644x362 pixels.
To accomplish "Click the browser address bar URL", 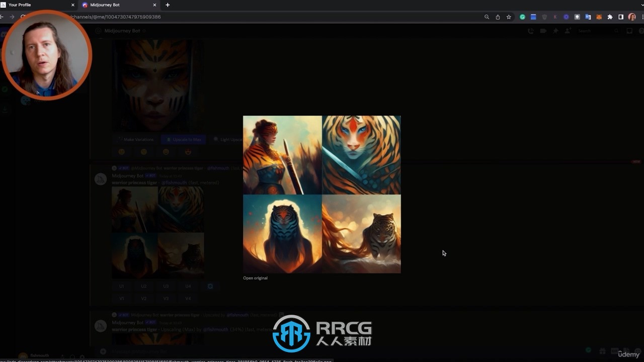I will pyautogui.click(x=116, y=17).
